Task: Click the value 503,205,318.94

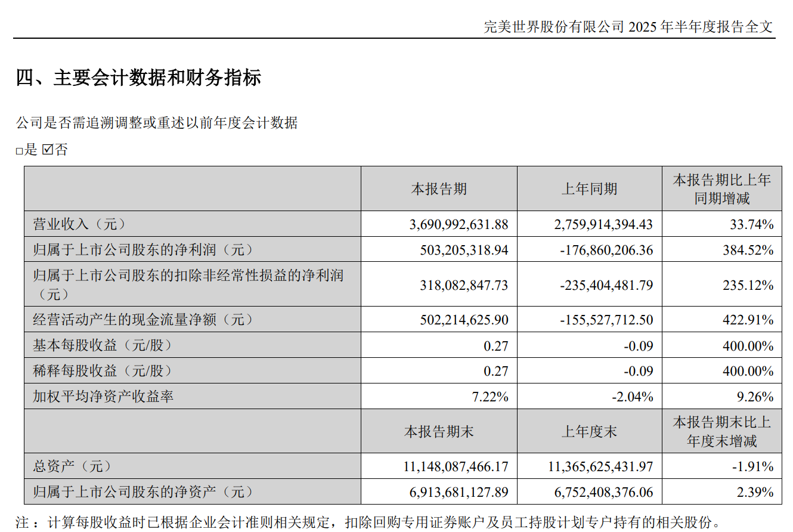Action: click(x=464, y=250)
